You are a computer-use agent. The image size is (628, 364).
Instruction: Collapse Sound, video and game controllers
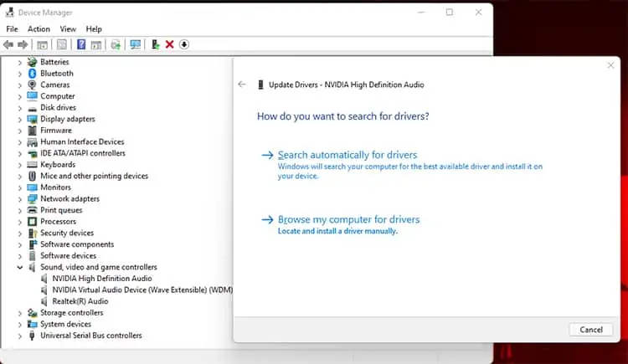(x=19, y=268)
